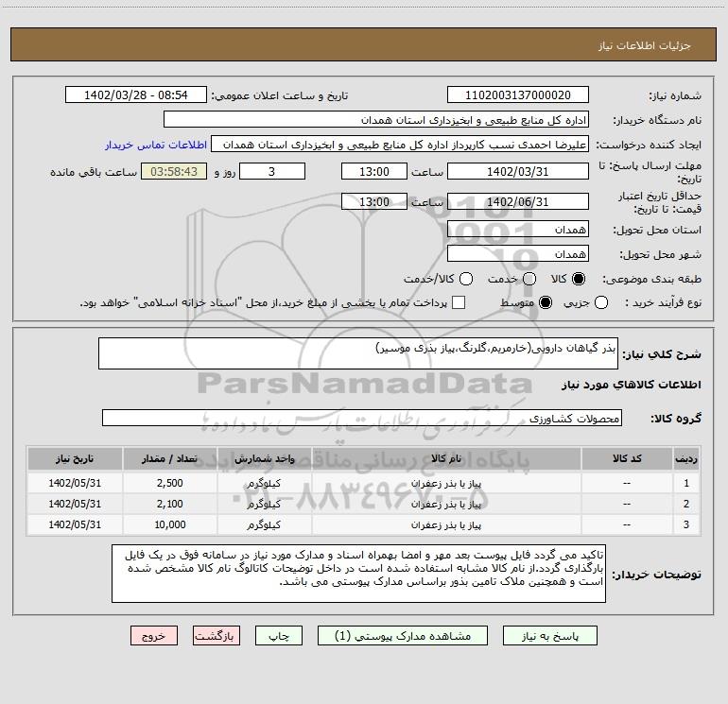
Task: Click the واحد شمارش column header
Action: click(264, 459)
